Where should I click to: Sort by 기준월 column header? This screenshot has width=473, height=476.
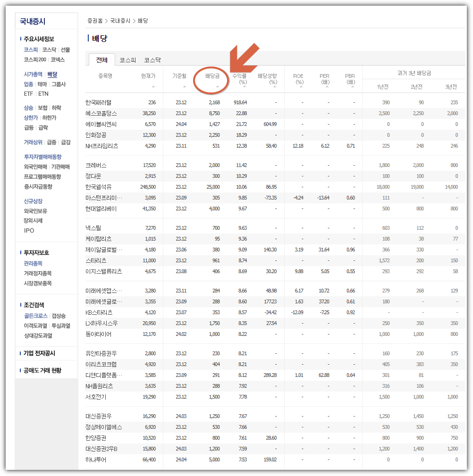(x=179, y=76)
